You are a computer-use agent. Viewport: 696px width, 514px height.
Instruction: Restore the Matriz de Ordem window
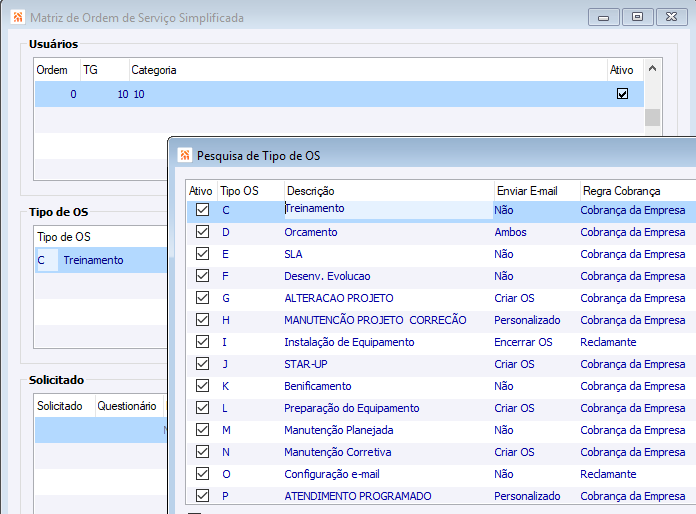tap(637, 17)
